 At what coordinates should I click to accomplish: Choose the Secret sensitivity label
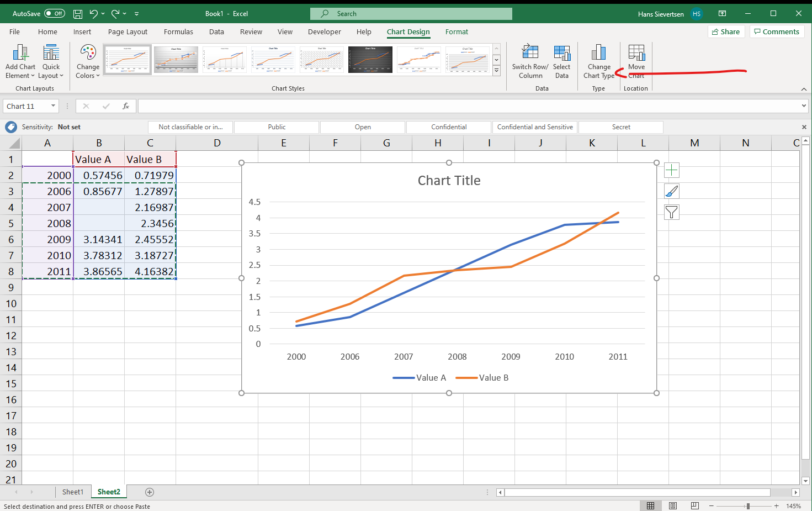tap(621, 127)
